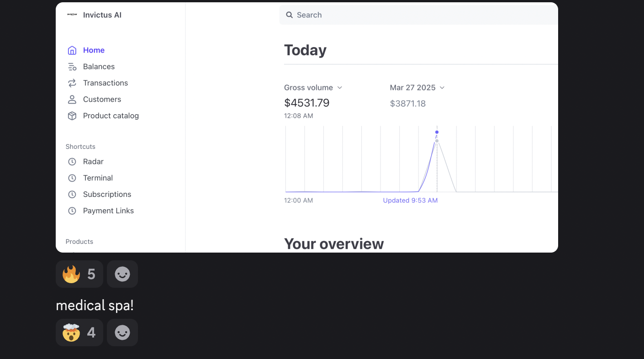Toggle the fire emoji reaction

[x=79, y=274]
